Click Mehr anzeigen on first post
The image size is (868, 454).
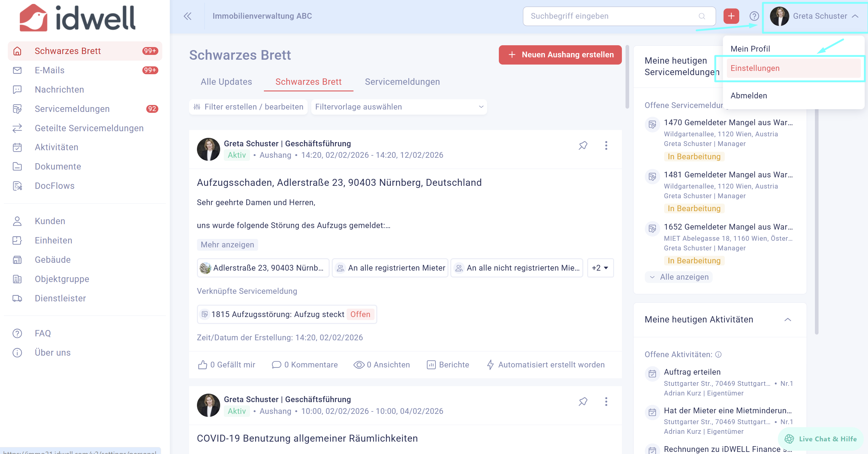click(227, 245)
